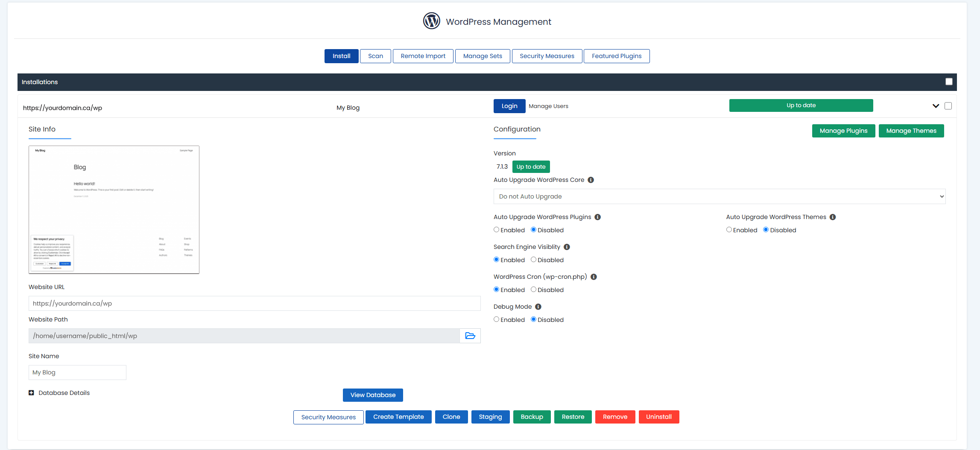Click the Staging button
This screenshot has width=980, height=450.
(x=490, y=417)
